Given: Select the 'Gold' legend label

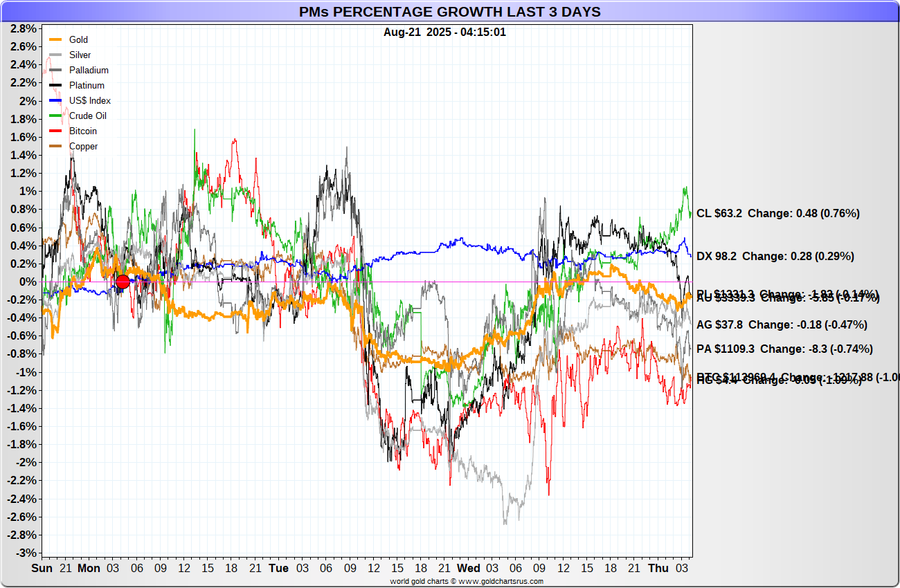Looking at the screenshot, I should pos(78,40).
